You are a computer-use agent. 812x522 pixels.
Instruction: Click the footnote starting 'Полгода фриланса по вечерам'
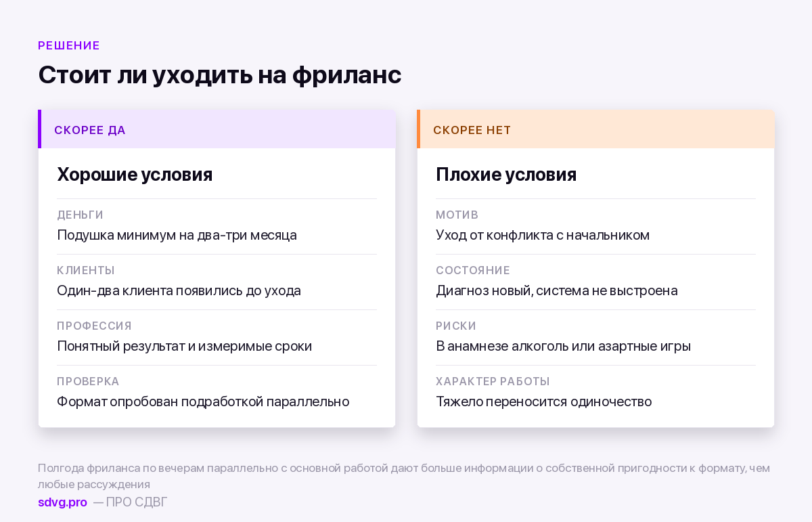[404, 476]
